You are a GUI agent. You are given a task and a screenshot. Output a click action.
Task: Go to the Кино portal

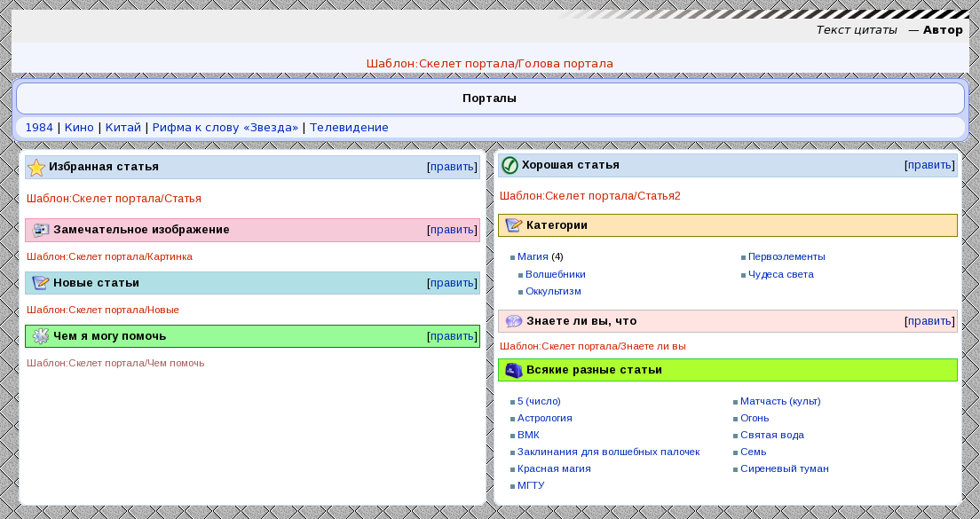click(x=79, y=128)
